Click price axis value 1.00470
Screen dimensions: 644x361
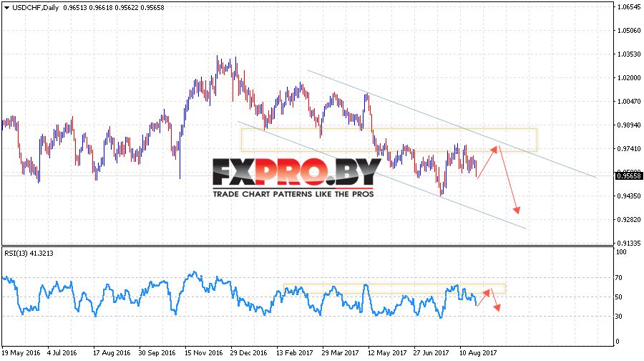point(629,102)
